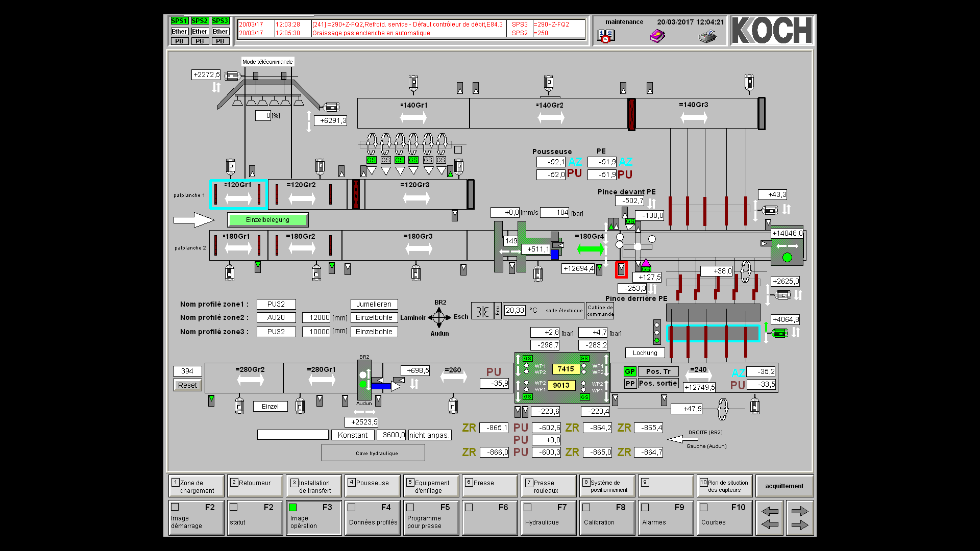Select Pousseuse section button 4
Image resolution: width=980 pixels, height=551 pixels.
coord(373,486)
